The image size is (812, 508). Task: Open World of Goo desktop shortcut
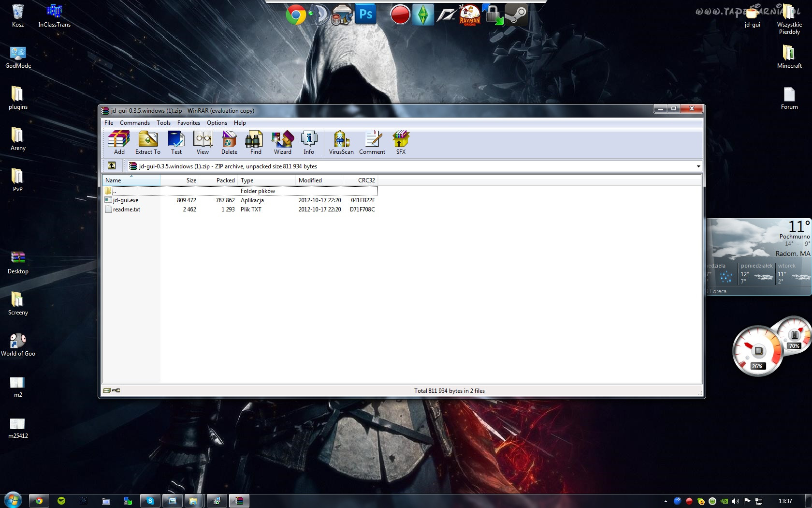pyautogui.click(x=18, y=344)
